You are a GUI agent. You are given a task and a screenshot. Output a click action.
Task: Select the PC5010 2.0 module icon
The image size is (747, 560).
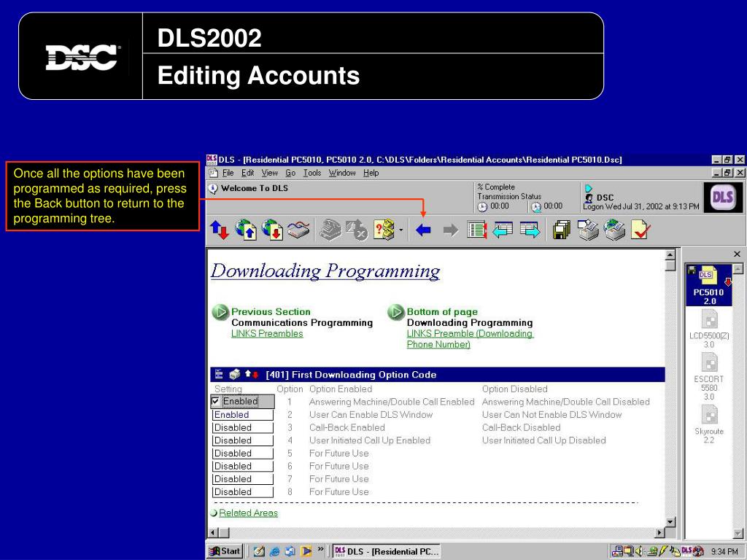(x=708, y=285)
